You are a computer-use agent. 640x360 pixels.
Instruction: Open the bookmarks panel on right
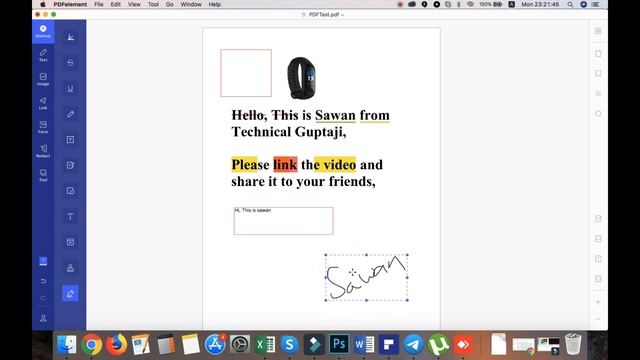pyautogui.click(x=598, y=73)
